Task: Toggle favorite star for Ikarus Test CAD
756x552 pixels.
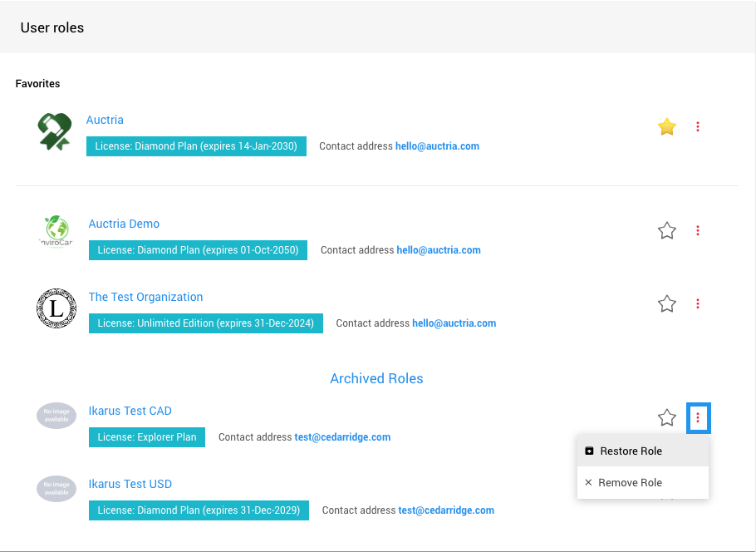Action: point(666,417)
